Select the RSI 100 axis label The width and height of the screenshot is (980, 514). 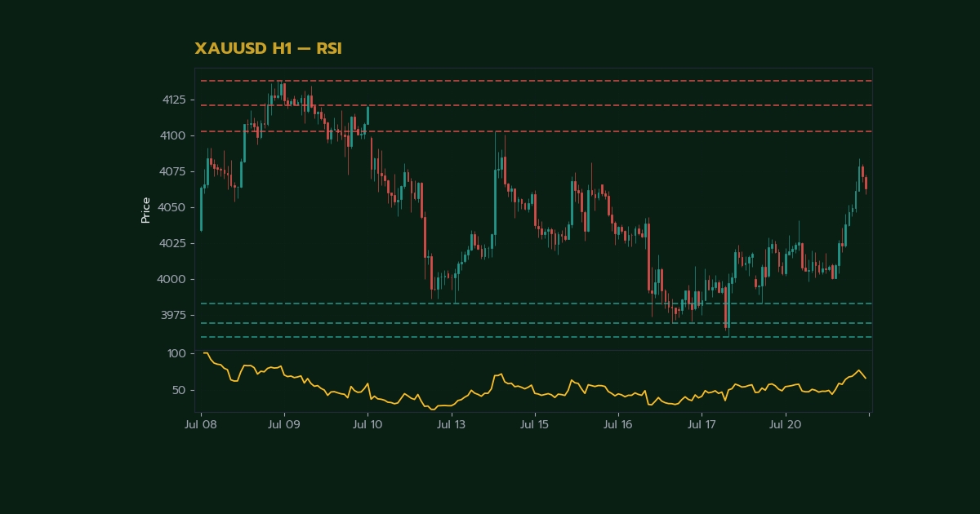(x=177, y=353)
